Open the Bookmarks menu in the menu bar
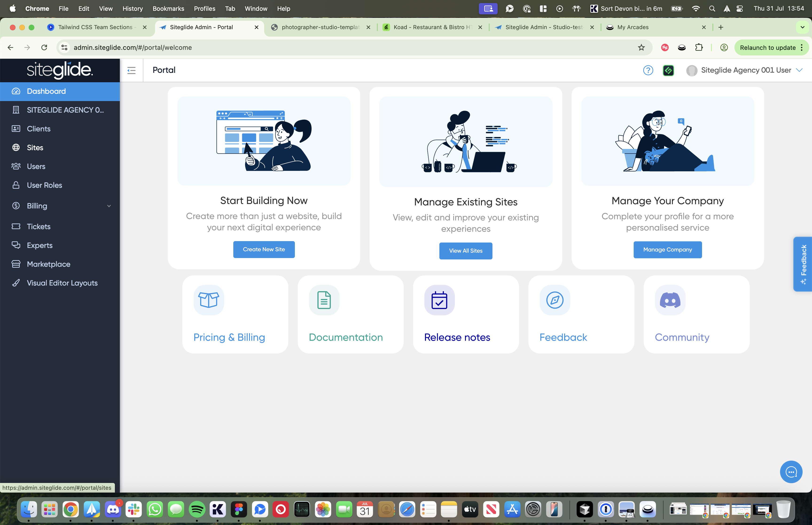The width and height of the screenshot is (812, 525). (168, 8)
